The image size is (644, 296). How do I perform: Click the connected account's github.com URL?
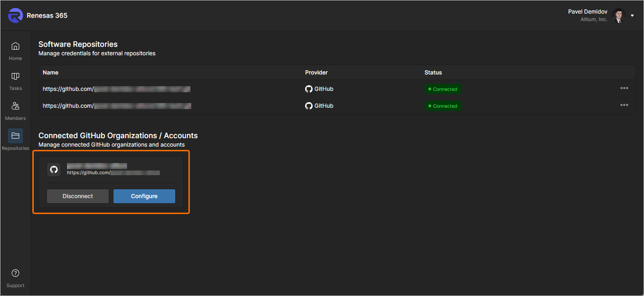113,172
